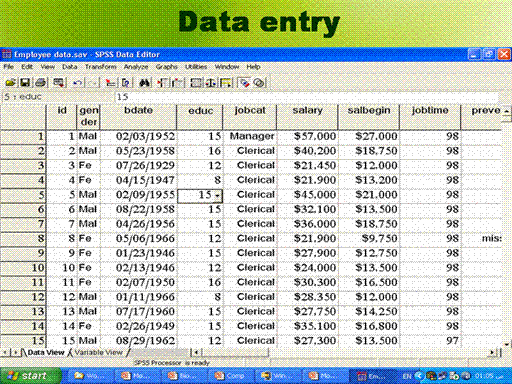Screen dimensions: 512x384
Task: Save the data file with the disk icon
Action: pyautogui.click(x=25, y=82)
